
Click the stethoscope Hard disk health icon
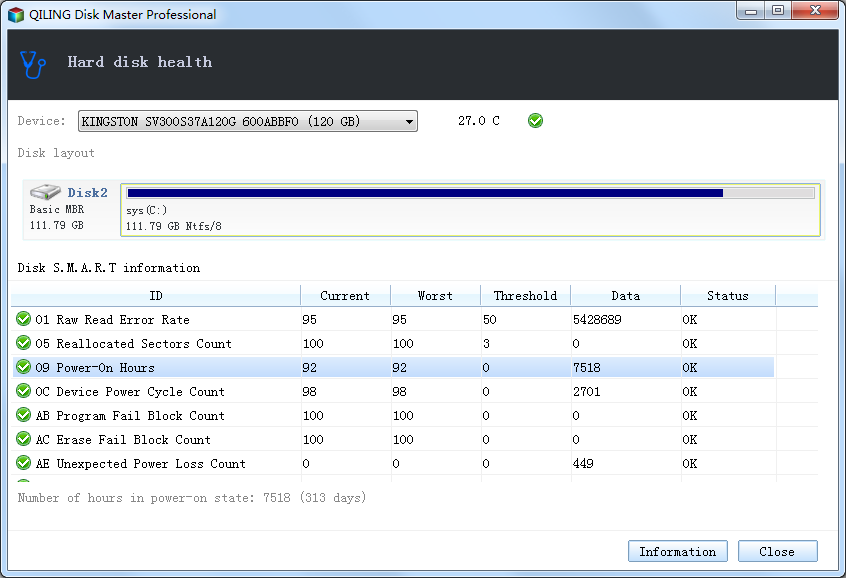pyautogui.click(x=32, y=64)
